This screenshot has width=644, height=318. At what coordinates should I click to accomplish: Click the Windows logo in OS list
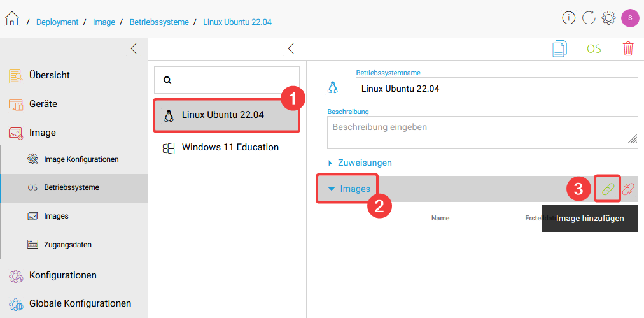tap(168, 148)
